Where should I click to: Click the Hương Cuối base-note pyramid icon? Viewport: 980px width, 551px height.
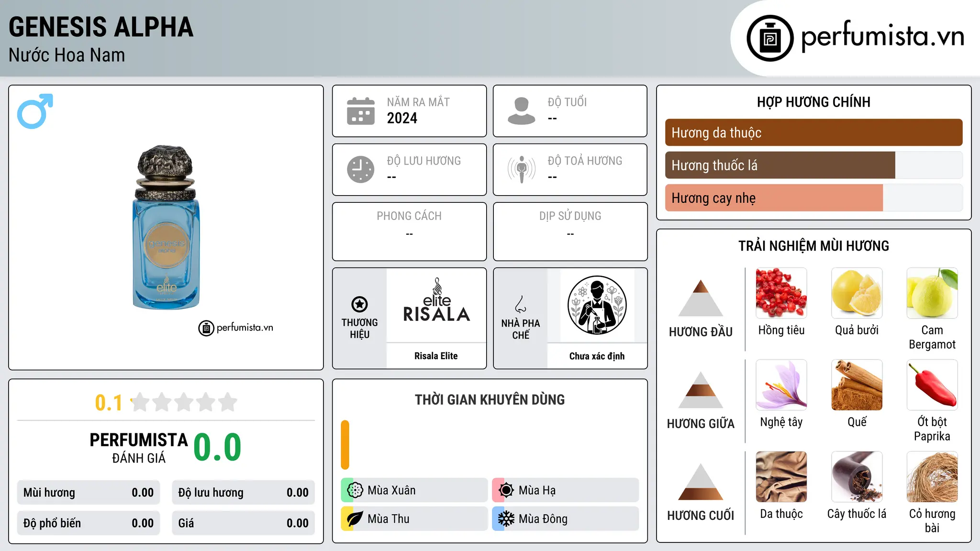pos(701,481)
